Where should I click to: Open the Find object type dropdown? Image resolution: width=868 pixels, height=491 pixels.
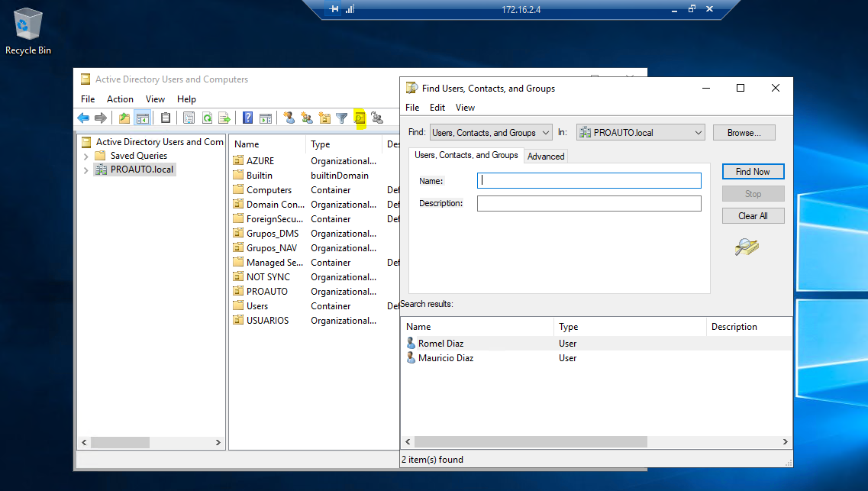pos(491,132)
